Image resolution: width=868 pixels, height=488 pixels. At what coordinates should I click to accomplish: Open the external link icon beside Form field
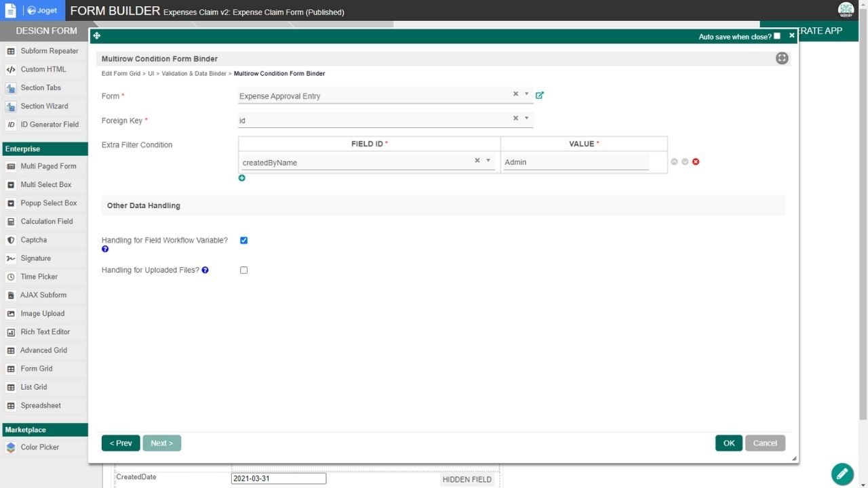click(540, 96)
